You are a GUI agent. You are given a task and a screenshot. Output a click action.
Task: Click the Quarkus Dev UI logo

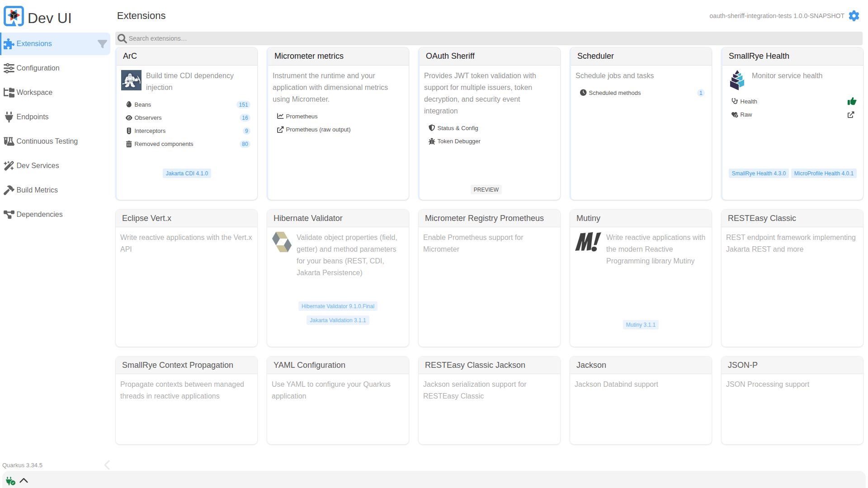tap(14, 16)
